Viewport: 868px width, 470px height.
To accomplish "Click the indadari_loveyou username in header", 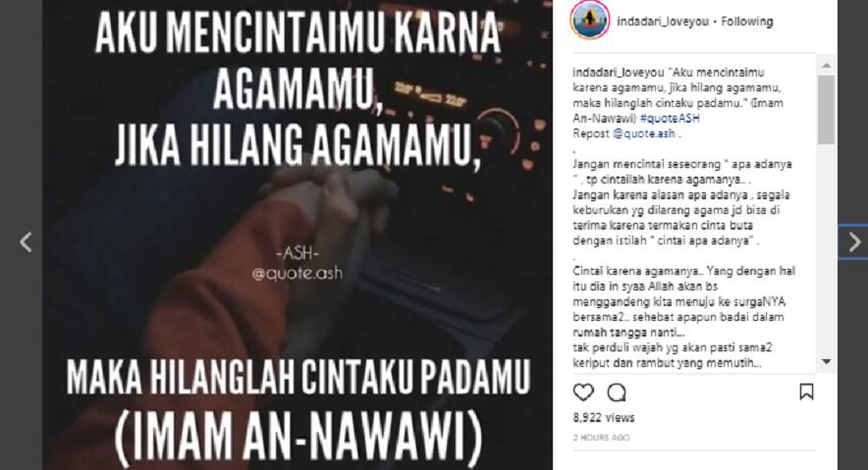I will (663, 22).
